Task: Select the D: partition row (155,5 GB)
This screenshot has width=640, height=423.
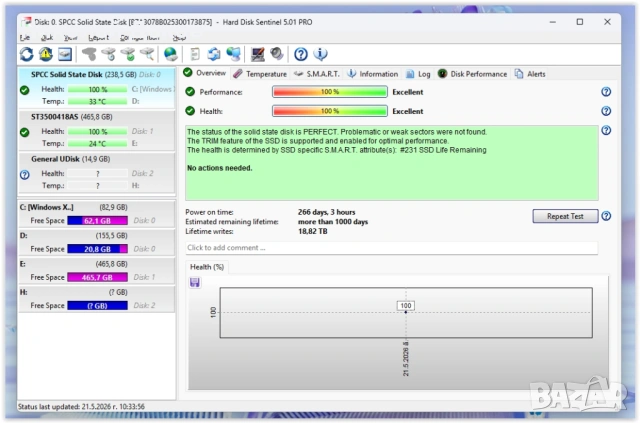Action: pos(97,242)
